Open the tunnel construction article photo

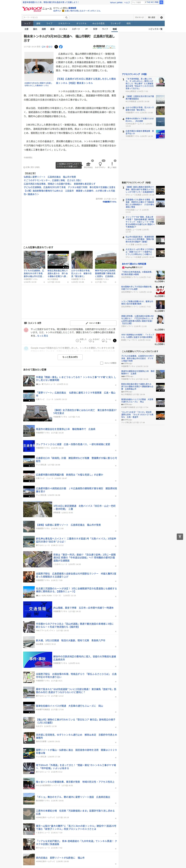39,66
